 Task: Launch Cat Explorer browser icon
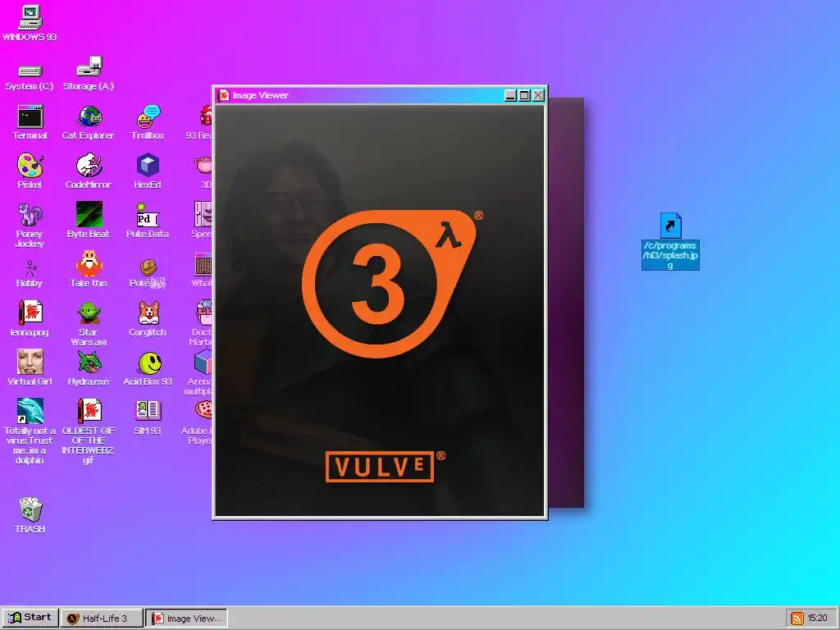pyautogui.click(x=89, y=116)
